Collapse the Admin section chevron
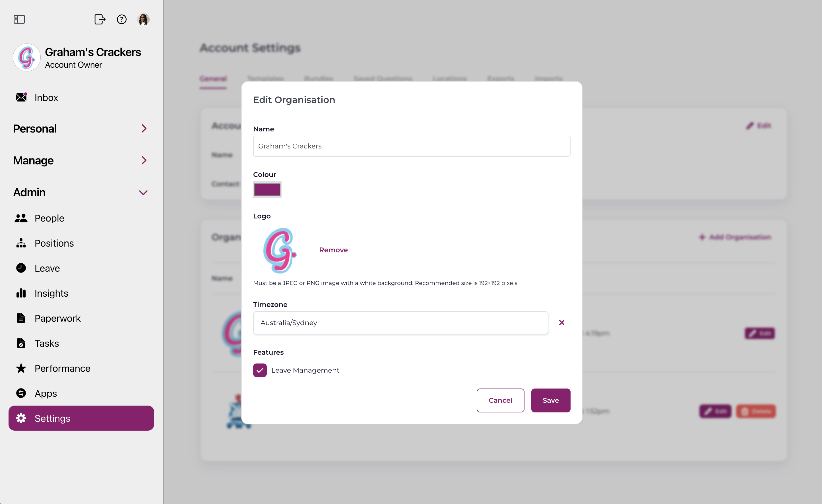 click(x=143, y=193)
